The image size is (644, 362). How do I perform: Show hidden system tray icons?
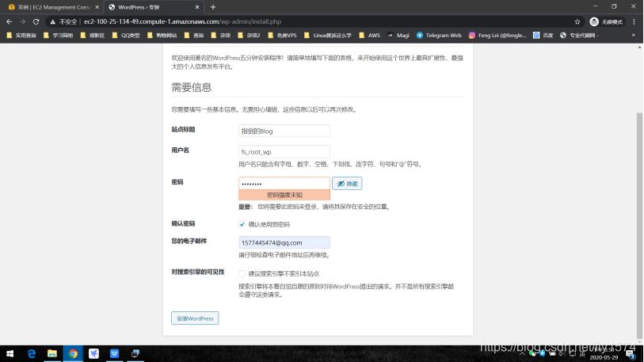point(522,353)
